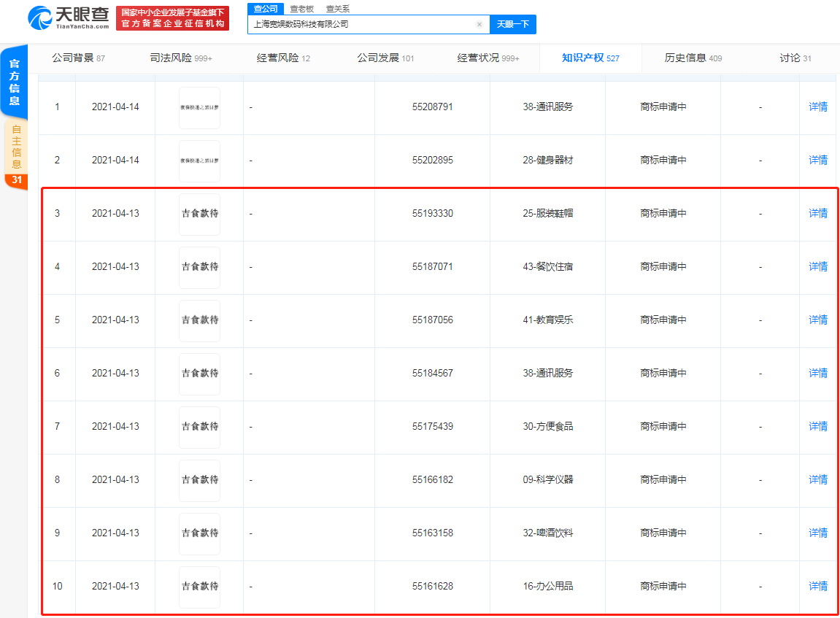Select the 查公司 search tab
The width and height of the screenshot is (840, 618).
(x=266, y=9)
